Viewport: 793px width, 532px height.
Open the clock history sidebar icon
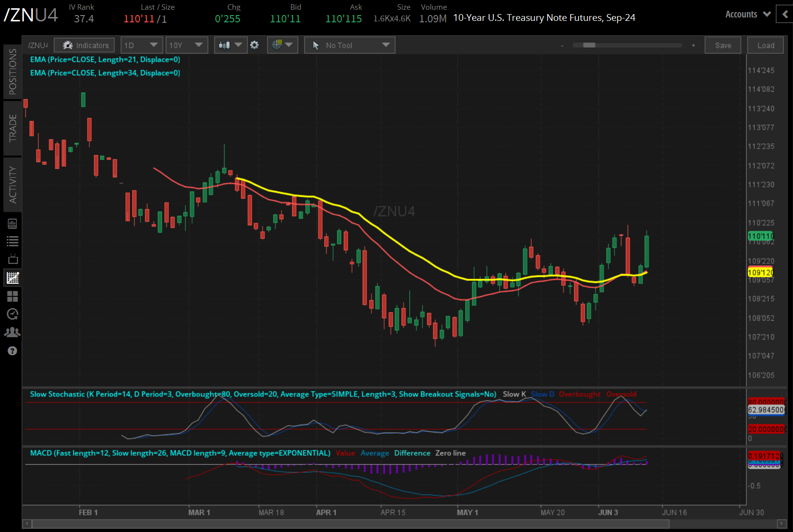tap(13, 314)
